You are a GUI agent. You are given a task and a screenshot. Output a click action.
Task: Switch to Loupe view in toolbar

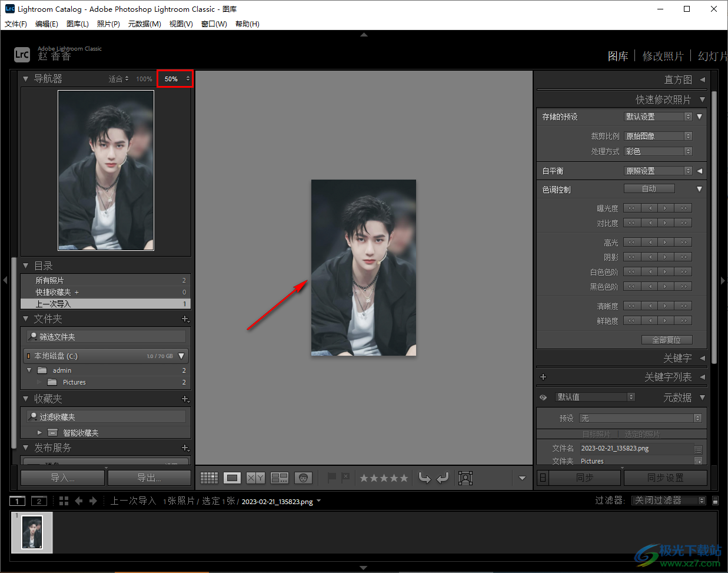(x=232, y=478)
